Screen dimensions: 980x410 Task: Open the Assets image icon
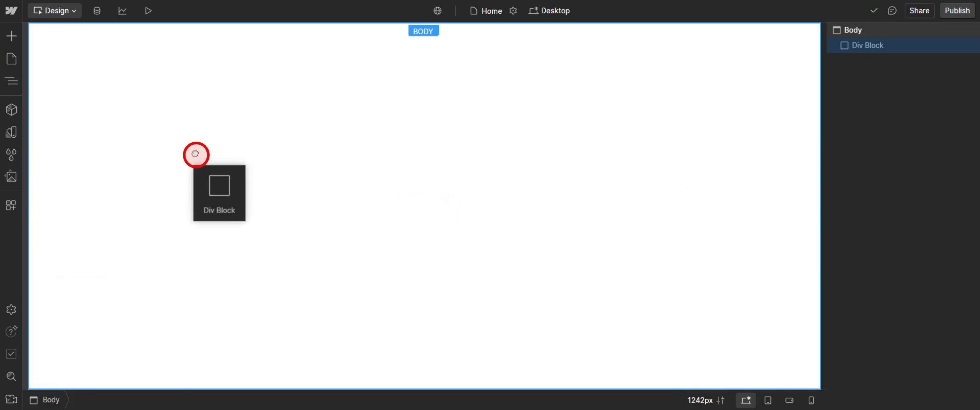click(x=11, y=177)
